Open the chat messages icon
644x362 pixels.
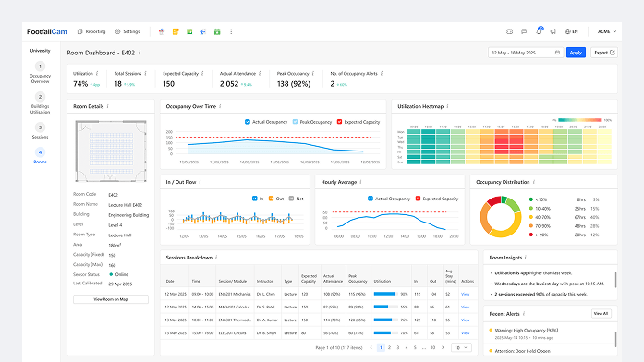pyautogui.click(x=524, y=31)
